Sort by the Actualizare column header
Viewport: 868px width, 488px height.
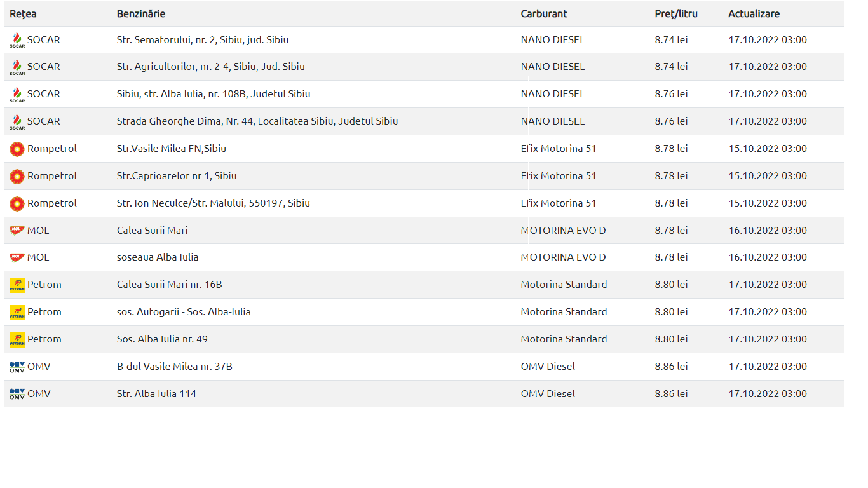click(x=754, y=13)
